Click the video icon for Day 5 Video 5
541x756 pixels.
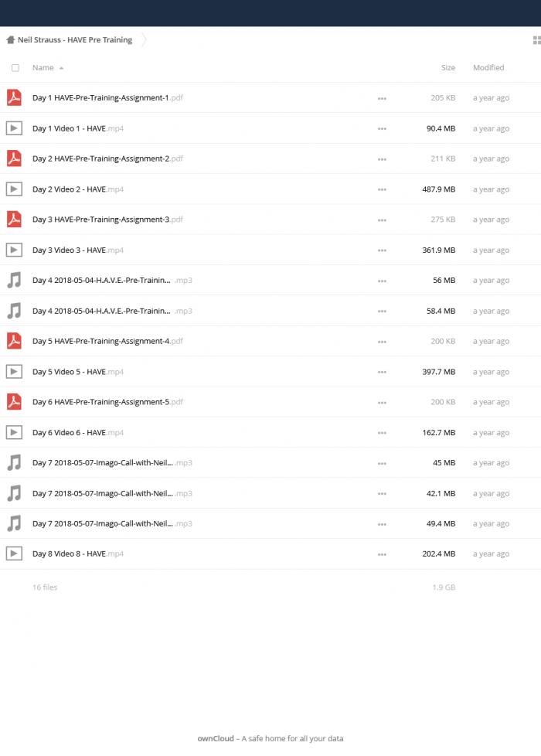[14, 372]
